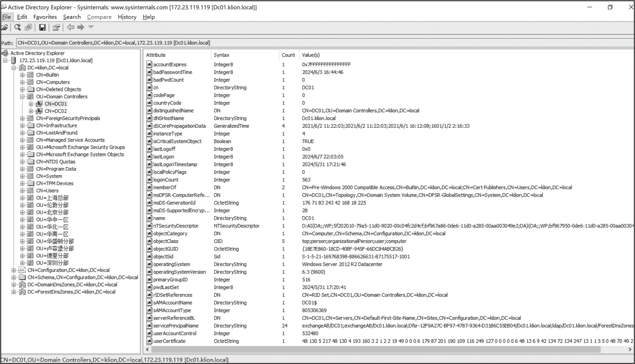635x364 pixels.
Task: Sort by the Syntax column header
Action: click(x=245, y=55)
